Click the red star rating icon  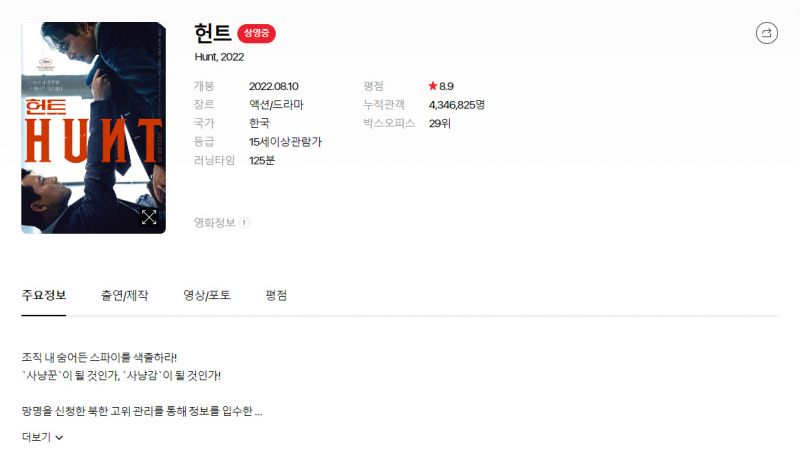433,86
